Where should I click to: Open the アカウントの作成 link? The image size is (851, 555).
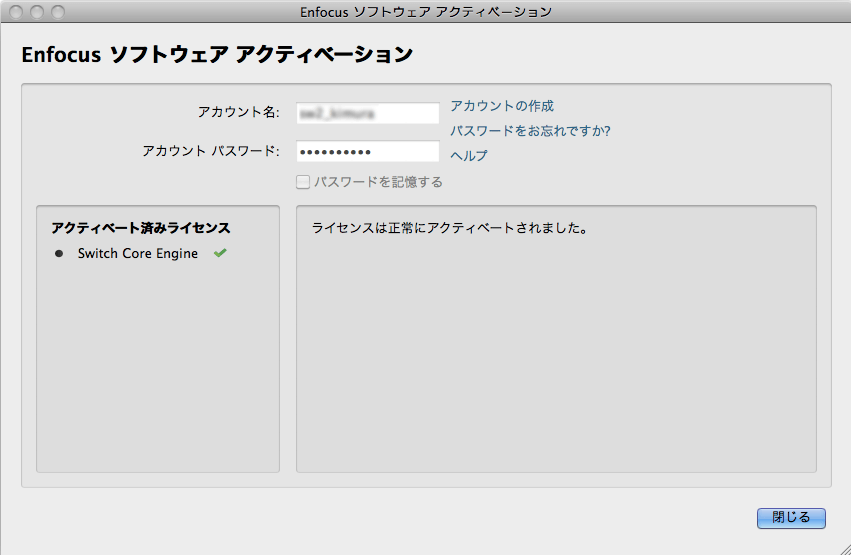(502, 106)
